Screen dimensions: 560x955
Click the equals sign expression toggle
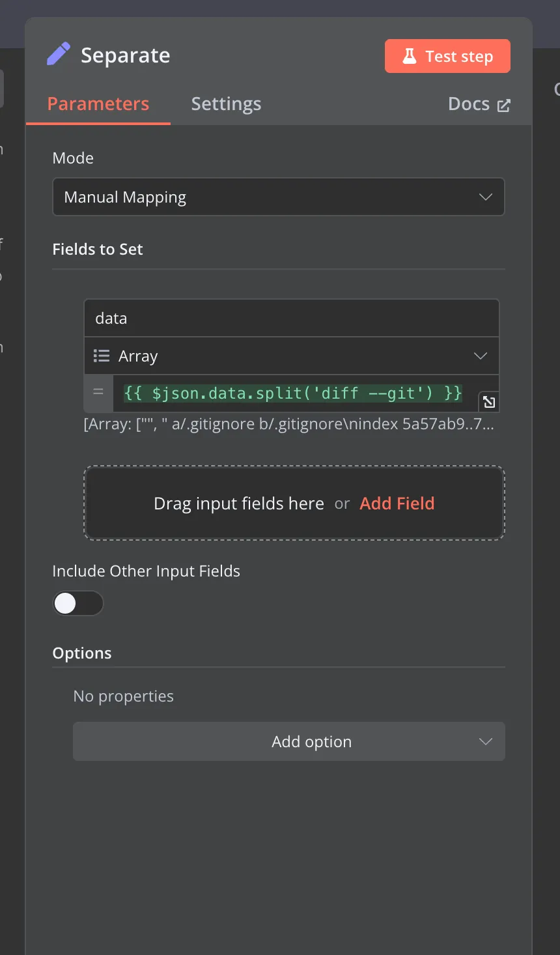pos(98,392)
